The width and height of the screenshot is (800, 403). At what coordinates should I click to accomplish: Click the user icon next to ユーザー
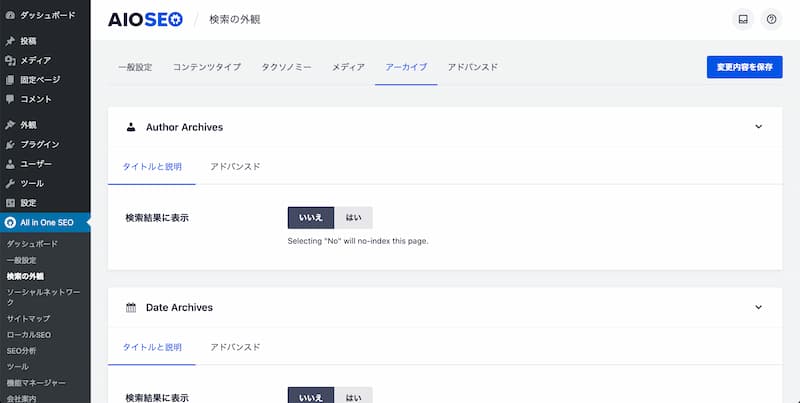click(10, 164)
